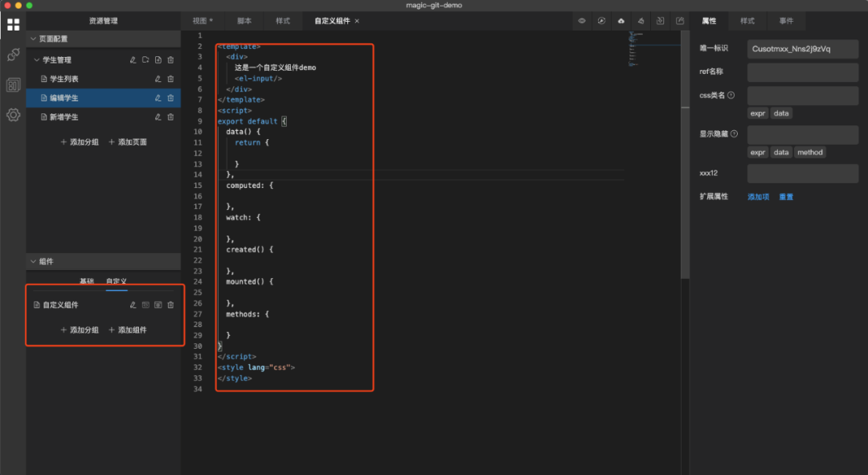Viewport: 868px width, 475px height.
Task: Edit the 自定义组件 entry
Action: 133,305
